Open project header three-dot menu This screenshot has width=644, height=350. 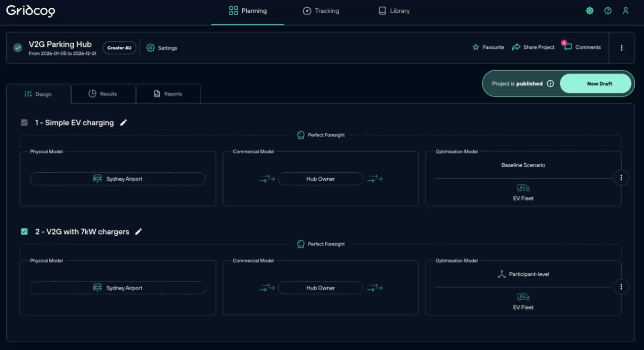[621, 48]
